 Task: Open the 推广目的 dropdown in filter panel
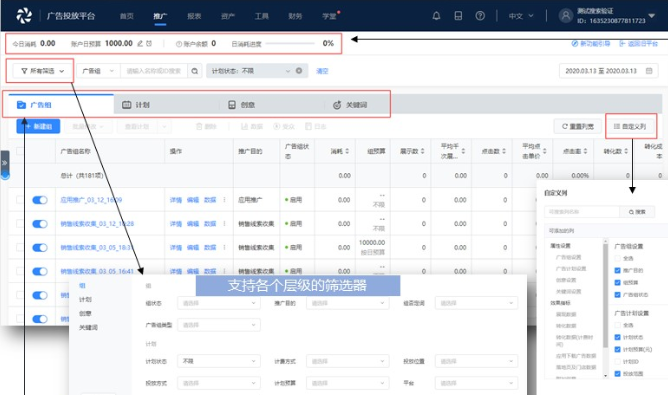pos(347,303)
